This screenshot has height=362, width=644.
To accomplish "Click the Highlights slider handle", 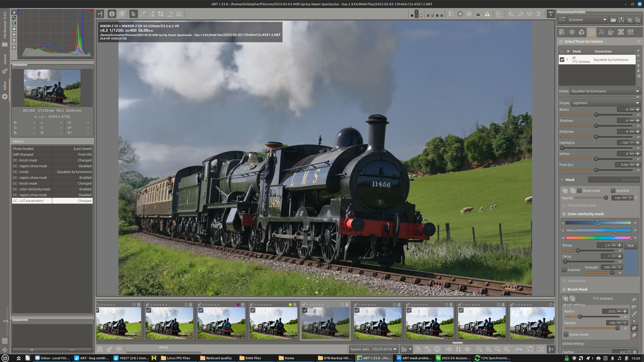I will 562,148.
